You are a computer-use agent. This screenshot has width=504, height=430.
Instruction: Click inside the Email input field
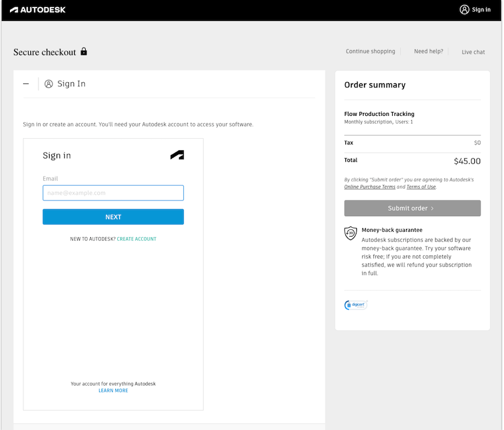tap(113, 192)
